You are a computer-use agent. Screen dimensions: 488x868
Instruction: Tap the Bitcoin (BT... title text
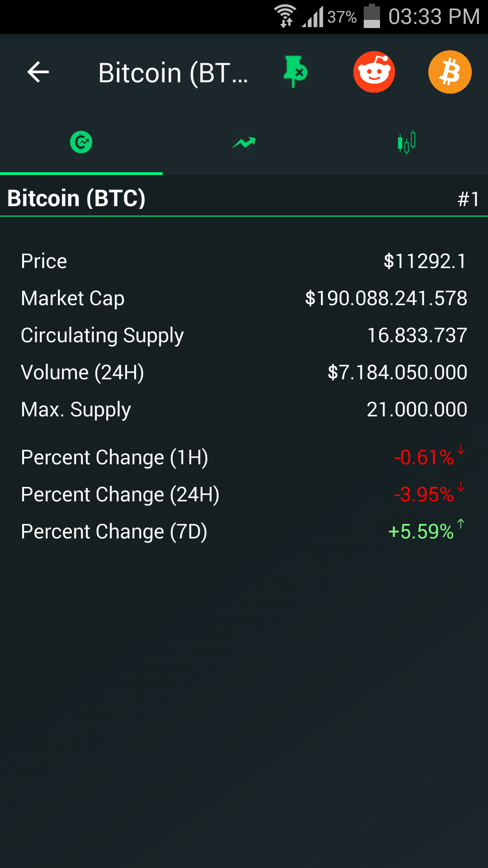173,73
